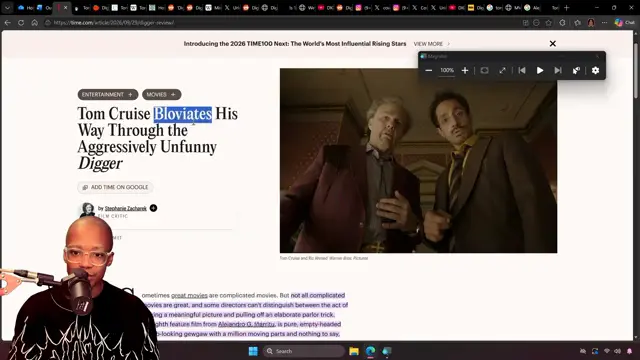Open the 'great movies' hyperlink in article

coord(189,295)
